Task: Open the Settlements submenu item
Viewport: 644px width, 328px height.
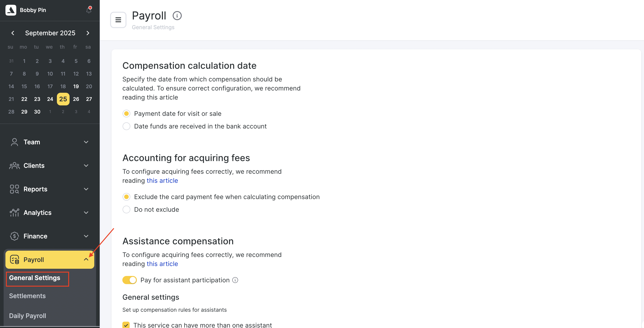Action: (x=27, y=296)
